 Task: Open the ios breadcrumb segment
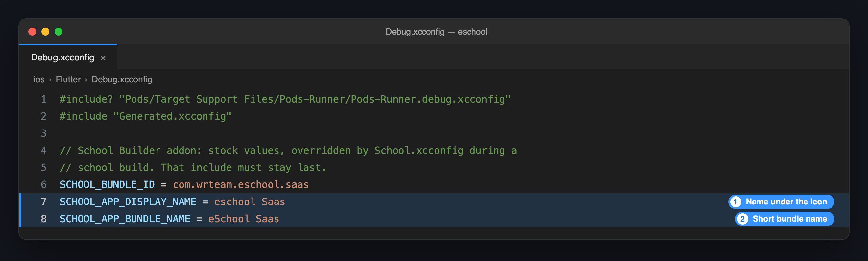[x=39, y=80]
